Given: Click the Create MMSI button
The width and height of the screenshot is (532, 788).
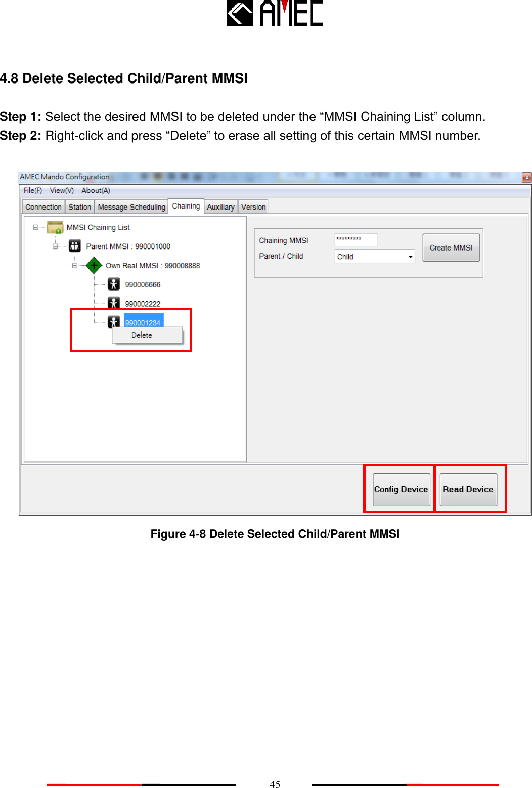Looking at the screenshot, I should (451, 247).
